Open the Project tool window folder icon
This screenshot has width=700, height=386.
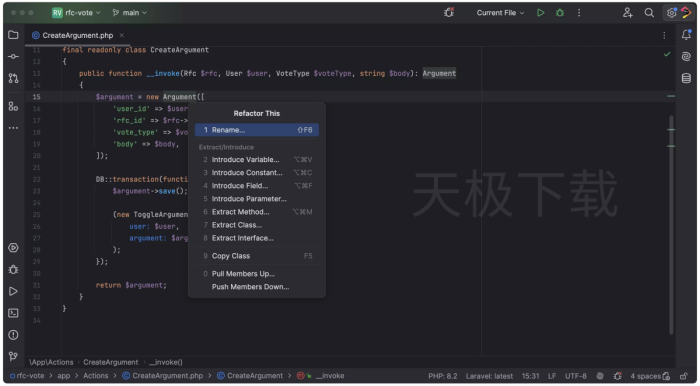point(13,35)
